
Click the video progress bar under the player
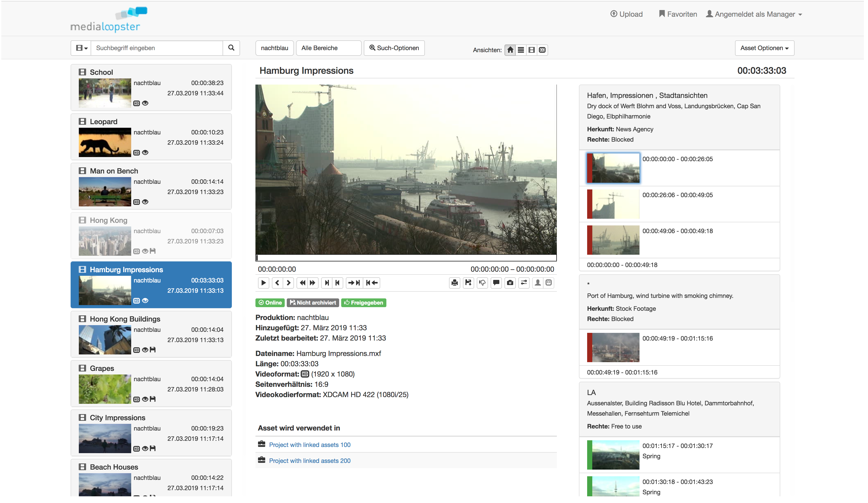406,258
